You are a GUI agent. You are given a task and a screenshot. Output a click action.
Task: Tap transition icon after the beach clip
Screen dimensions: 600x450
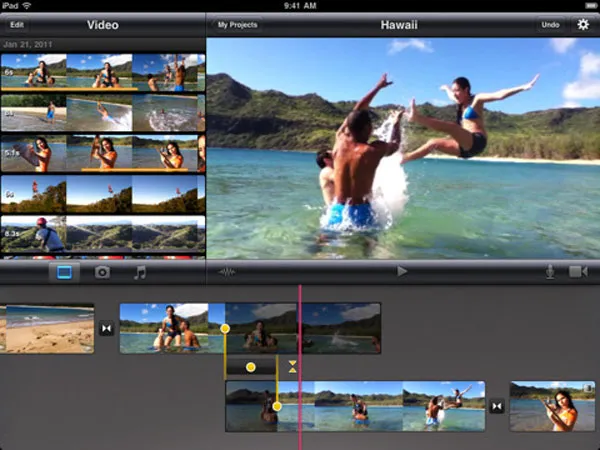point(107,328)
